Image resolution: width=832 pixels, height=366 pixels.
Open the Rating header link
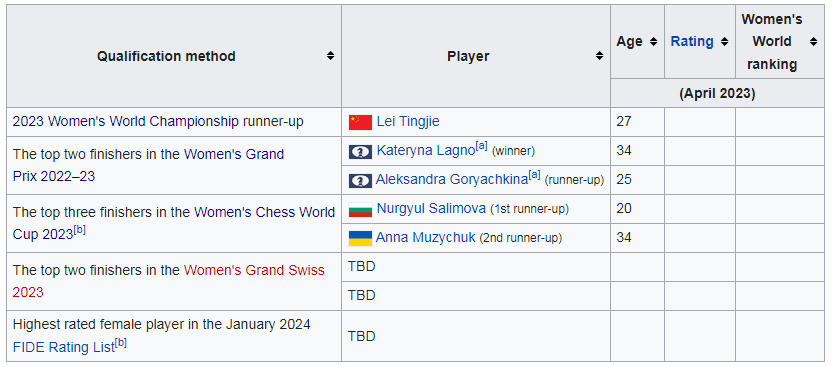[692, 41]
